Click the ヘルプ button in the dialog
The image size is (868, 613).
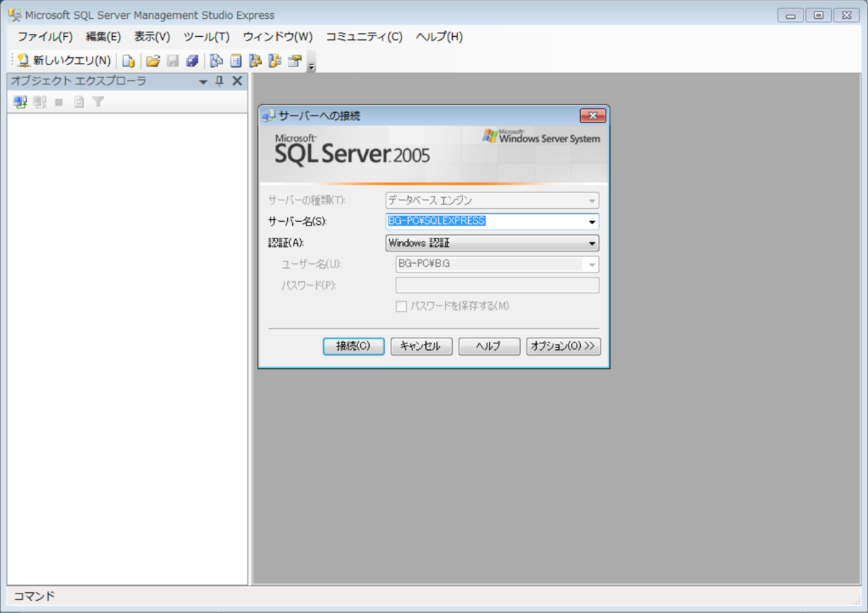[x=489, y=346]
